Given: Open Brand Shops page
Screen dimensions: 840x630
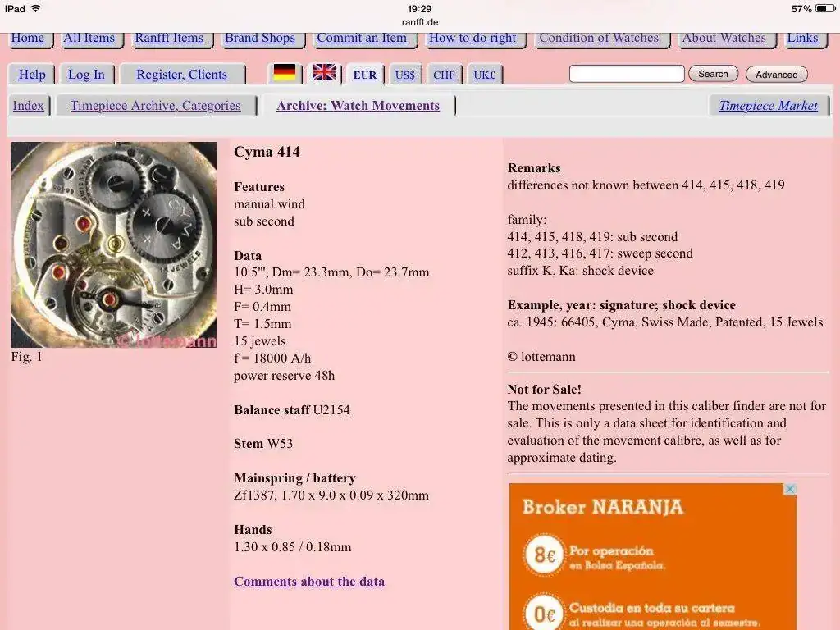Looking at the screenshot, I should [x=260, y=38].
